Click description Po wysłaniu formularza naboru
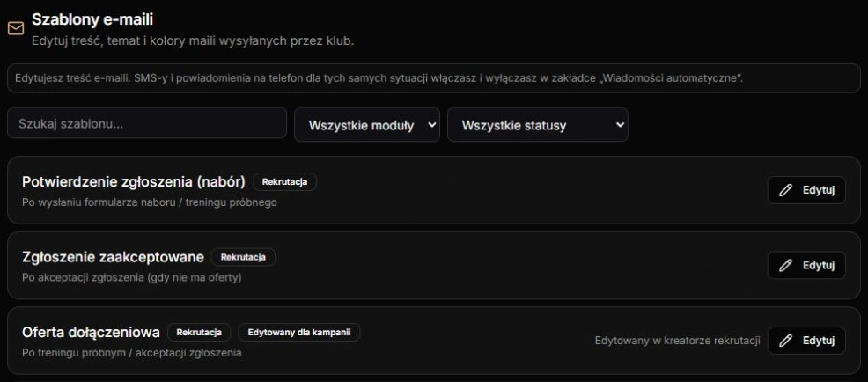 [150, 202]
